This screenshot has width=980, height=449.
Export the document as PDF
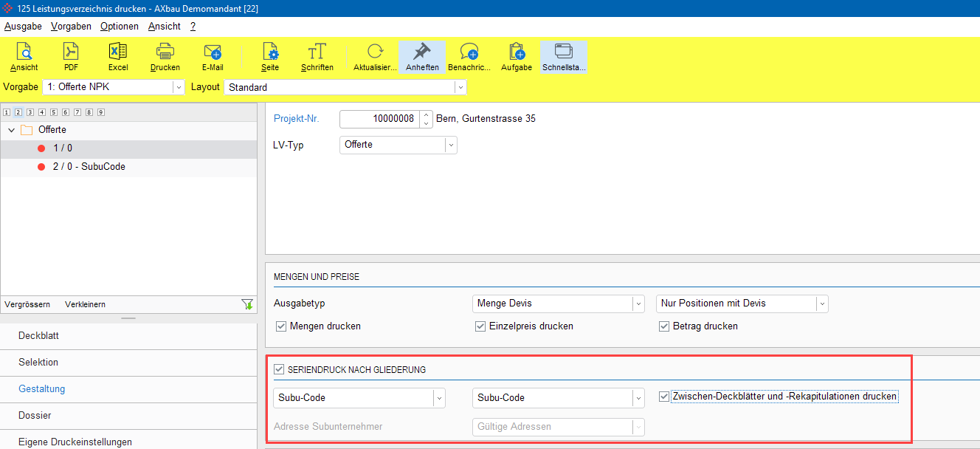point(71,57)
